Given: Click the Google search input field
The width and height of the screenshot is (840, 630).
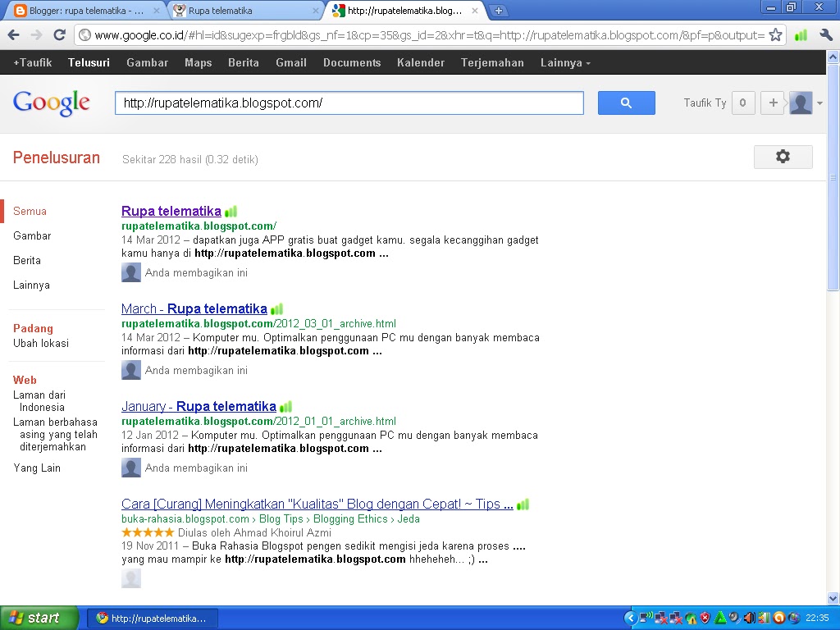Looking at the screenshot, I should pyautogui.click(x=349, y=103).
